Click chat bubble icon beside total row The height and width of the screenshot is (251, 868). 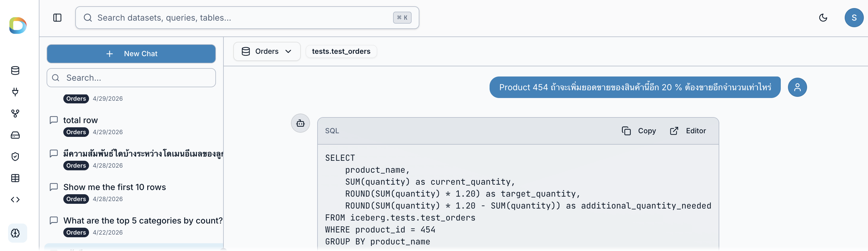click(54, 120)
